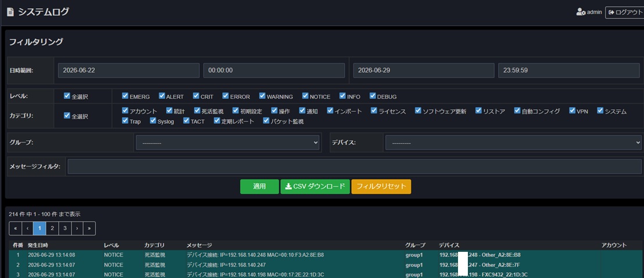This screenshot has height=278, width=644.
Task: Toggle the ソフトウェア更新 category checkbox
Action: click(418, 111)
